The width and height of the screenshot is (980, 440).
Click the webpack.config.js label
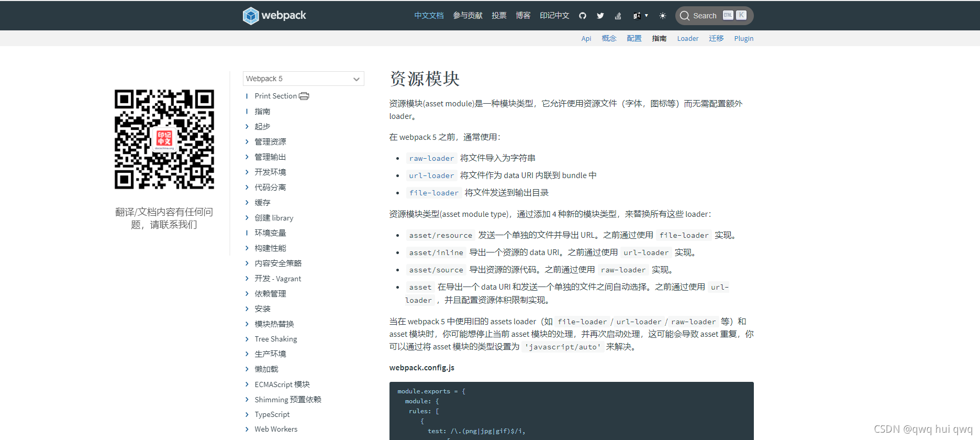pos(422,368)
